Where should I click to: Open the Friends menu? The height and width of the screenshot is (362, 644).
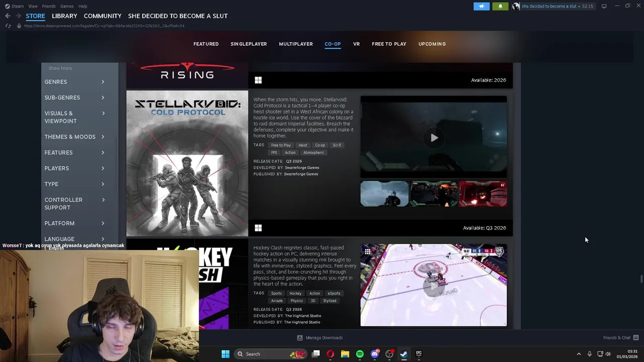[49, 6]
